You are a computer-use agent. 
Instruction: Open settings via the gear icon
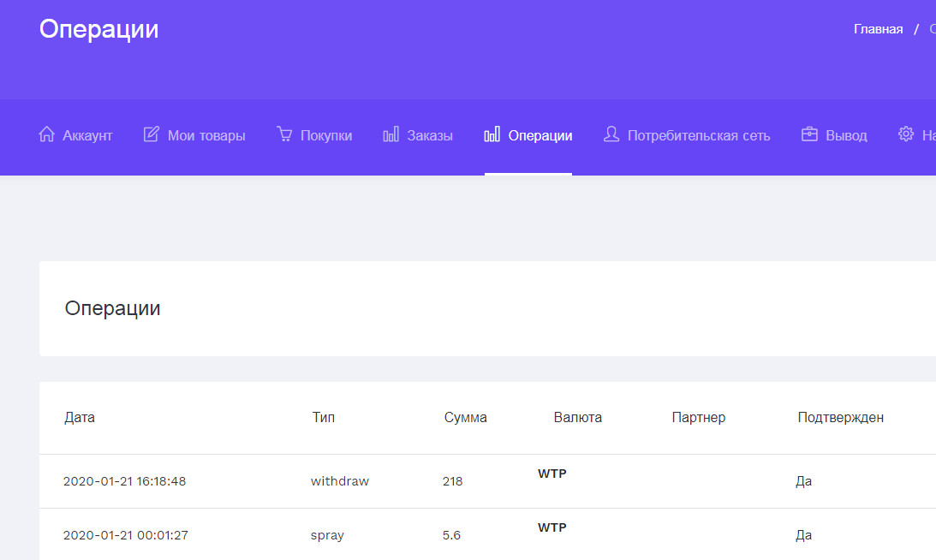coord(906,135)
